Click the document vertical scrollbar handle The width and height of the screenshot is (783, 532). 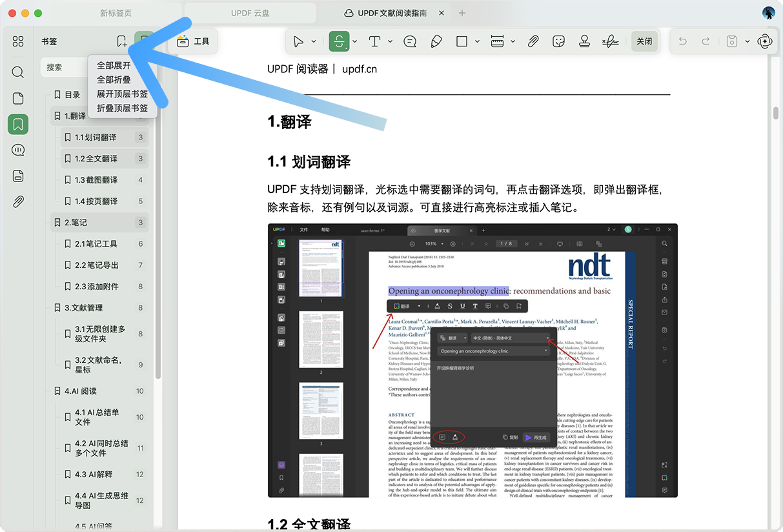coord(777,113)
